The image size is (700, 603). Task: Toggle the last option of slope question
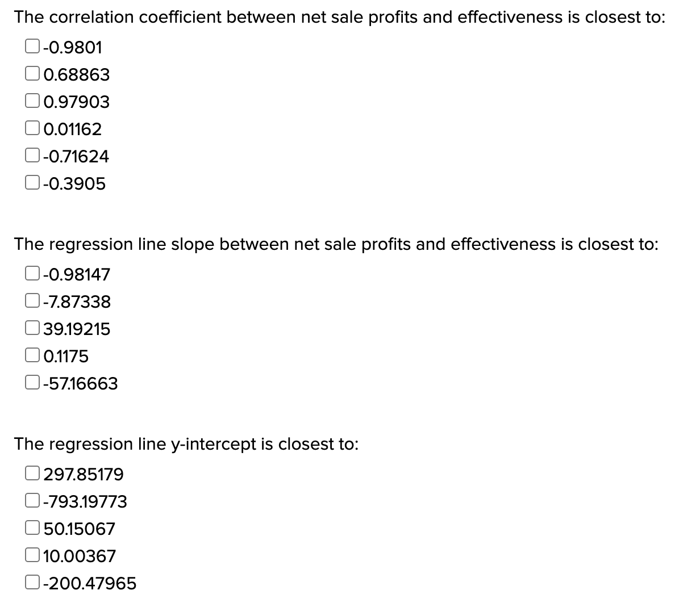click(x=31, y=382)
